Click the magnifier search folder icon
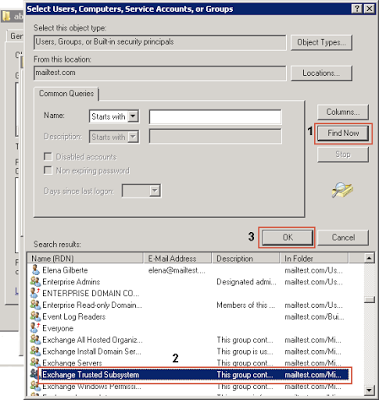 tap(342, 190)
